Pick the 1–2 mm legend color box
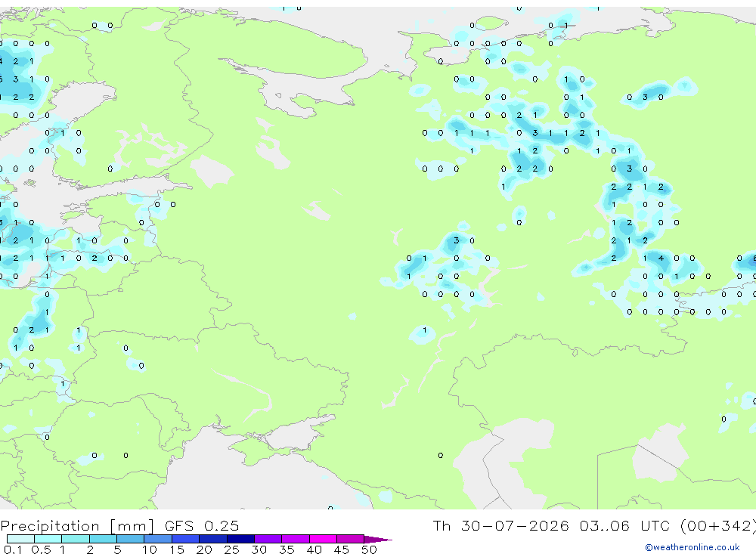 tap(76, 539)
